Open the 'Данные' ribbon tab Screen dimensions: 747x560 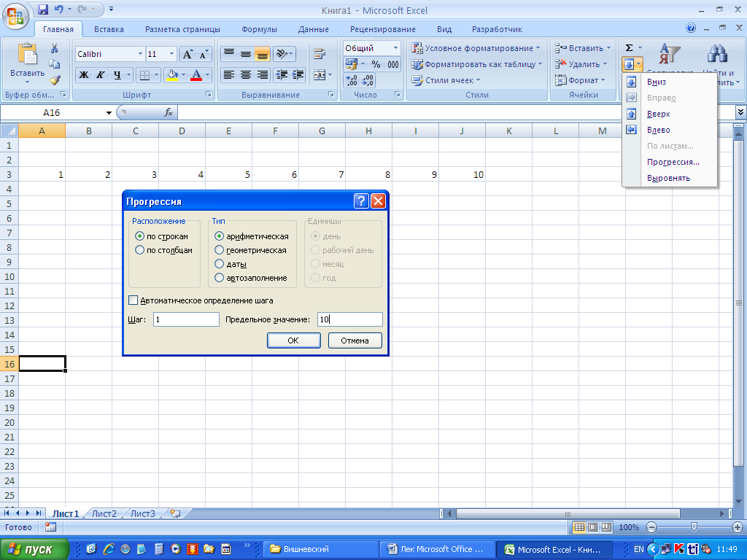[314, 29]
